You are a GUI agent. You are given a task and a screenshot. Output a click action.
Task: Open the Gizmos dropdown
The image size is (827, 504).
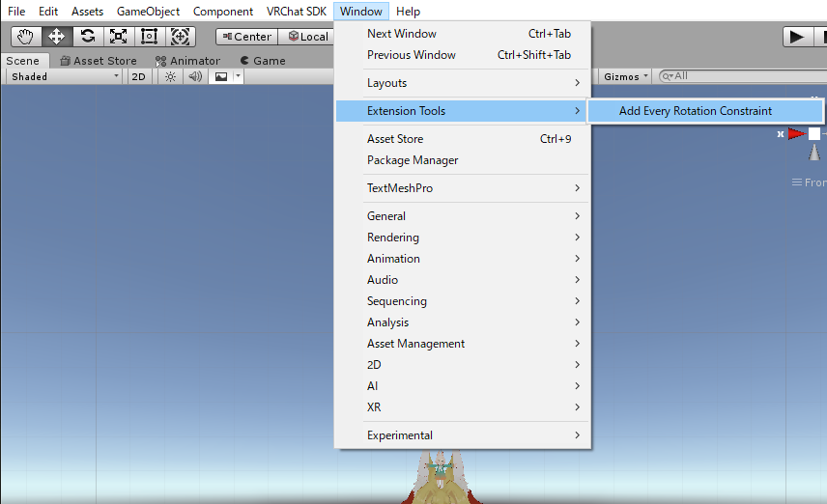click(625, 77)
